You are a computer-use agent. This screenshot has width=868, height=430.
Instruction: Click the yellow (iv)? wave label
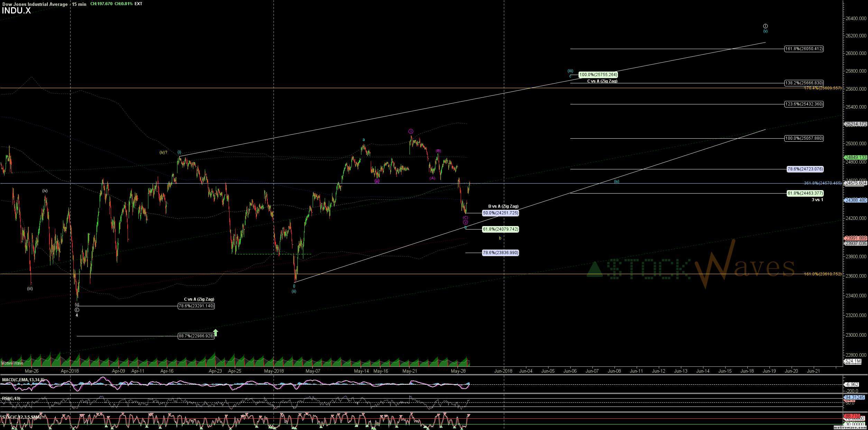point(163,152)
